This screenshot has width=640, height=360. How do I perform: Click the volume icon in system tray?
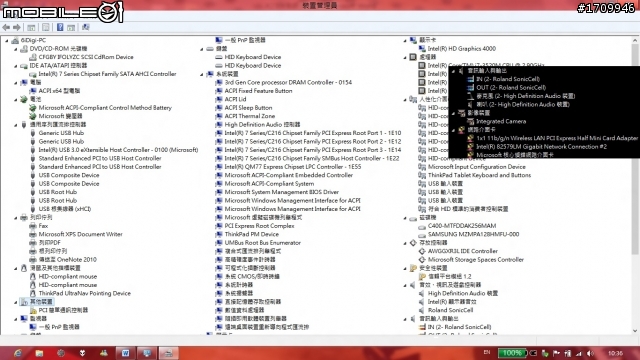pyautogui.click(x=590, y=353)
